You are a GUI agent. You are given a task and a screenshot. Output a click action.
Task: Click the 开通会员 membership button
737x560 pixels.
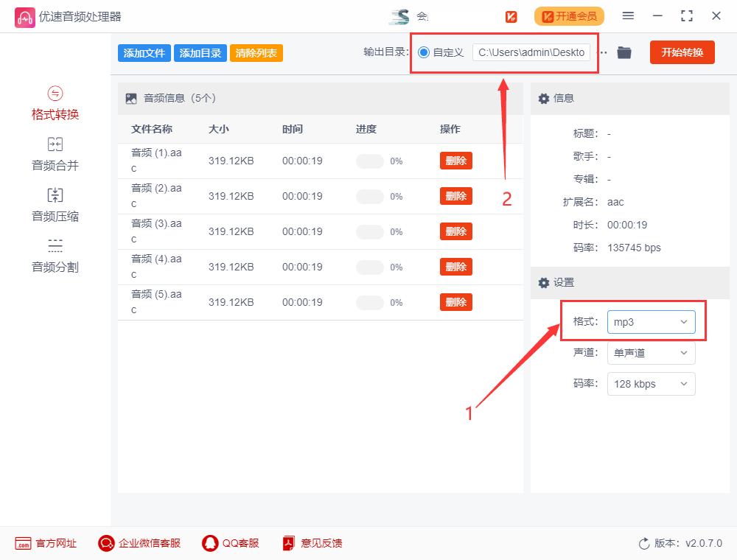pyautogui.click(x=569, y=15)
